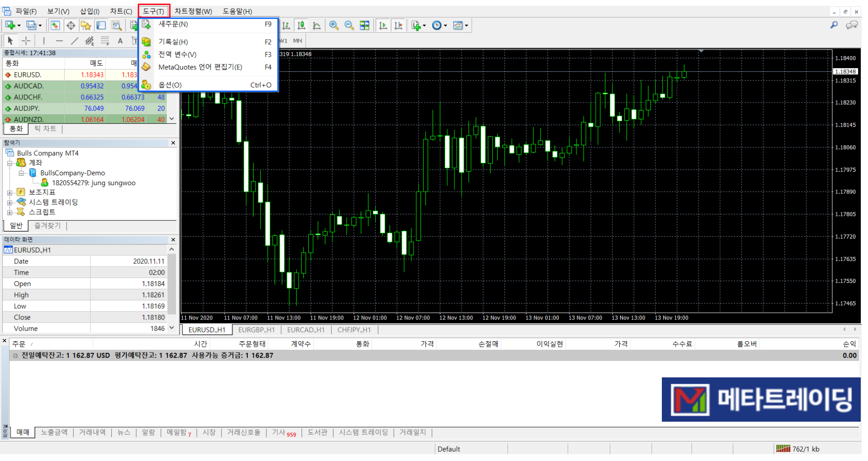Image resolution: width=868 pixels, height=461 pixels.
Task: Toggle candlestick chart mode
Action: point(301,25)
